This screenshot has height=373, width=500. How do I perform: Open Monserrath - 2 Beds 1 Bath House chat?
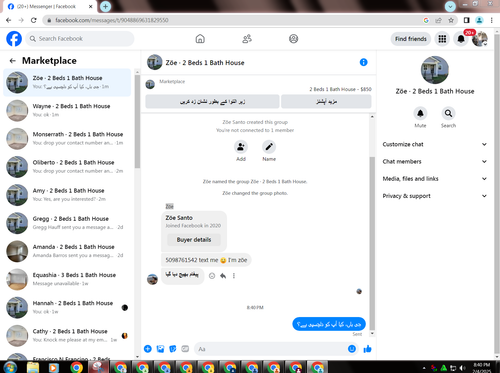coord(67,139)
